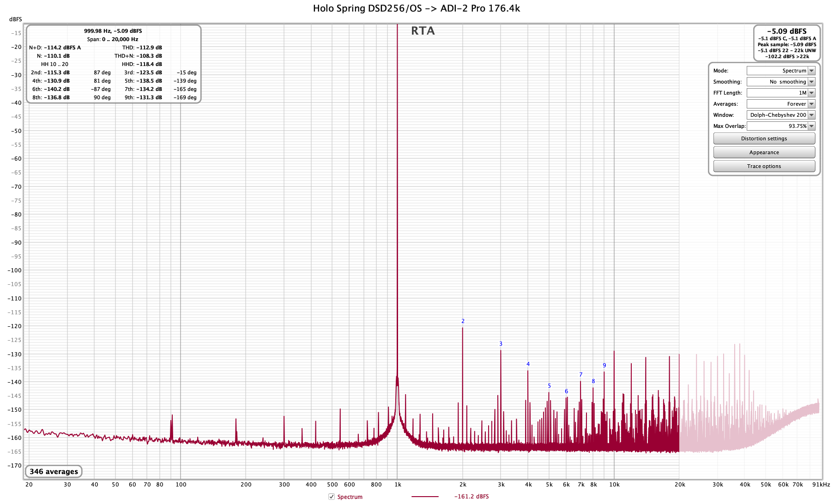Open the Smoothing dropdown
Image resolution: width=834 pixels, height=504 pixels.
pyautogui.click(x=781, y=82)
